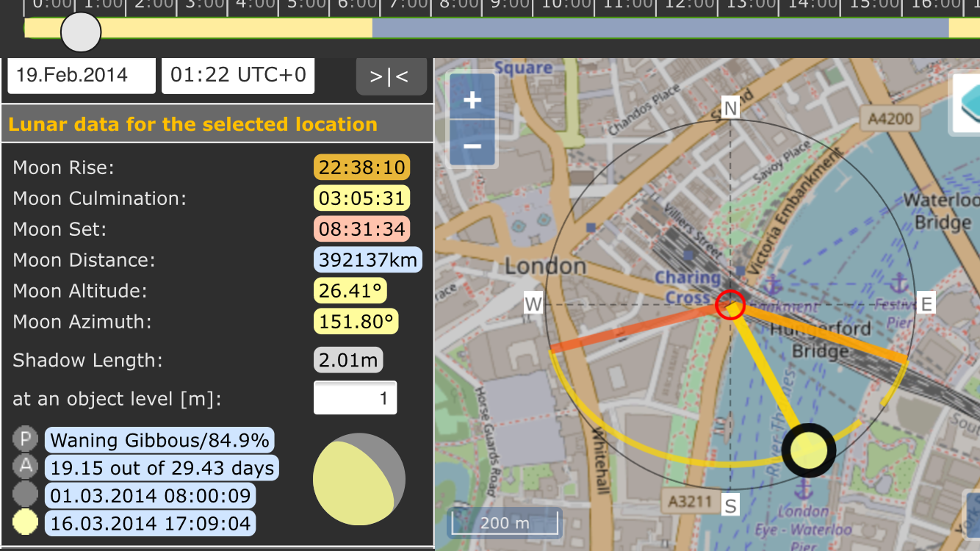The image size is (980, 551).
Task: Click the Horse Guards Road label
Action: click(488, 441)
